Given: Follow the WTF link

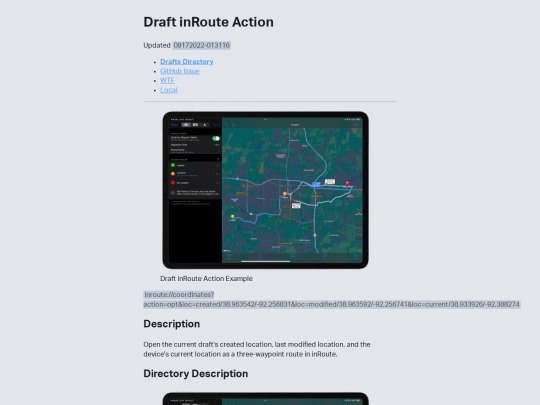Looking at the screenshot, I should coord(167,80).
